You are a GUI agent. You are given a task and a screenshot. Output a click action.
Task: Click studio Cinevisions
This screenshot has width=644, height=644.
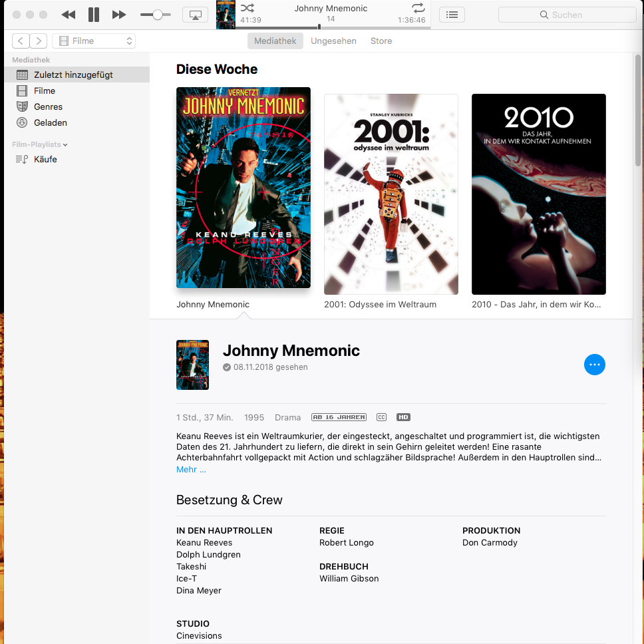click(199, 635)
